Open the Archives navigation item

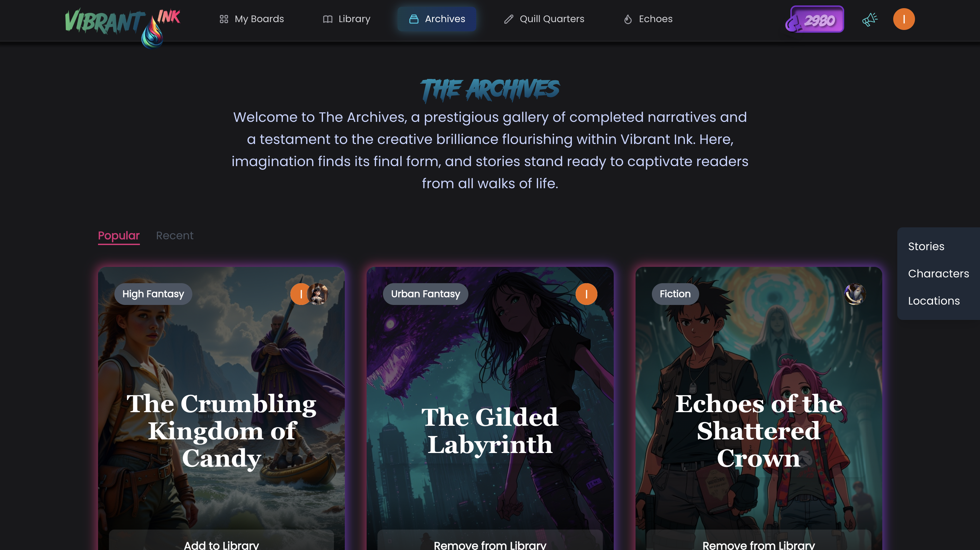point(437,19)
